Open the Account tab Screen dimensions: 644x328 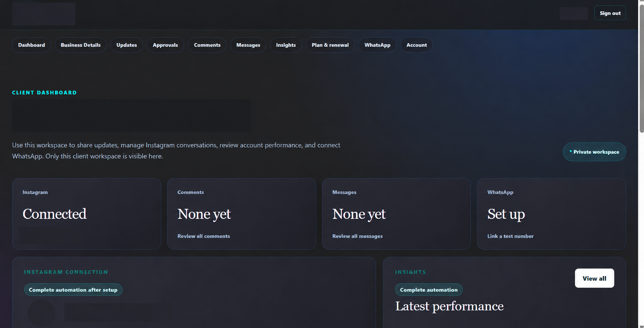(x=417, y=45)
